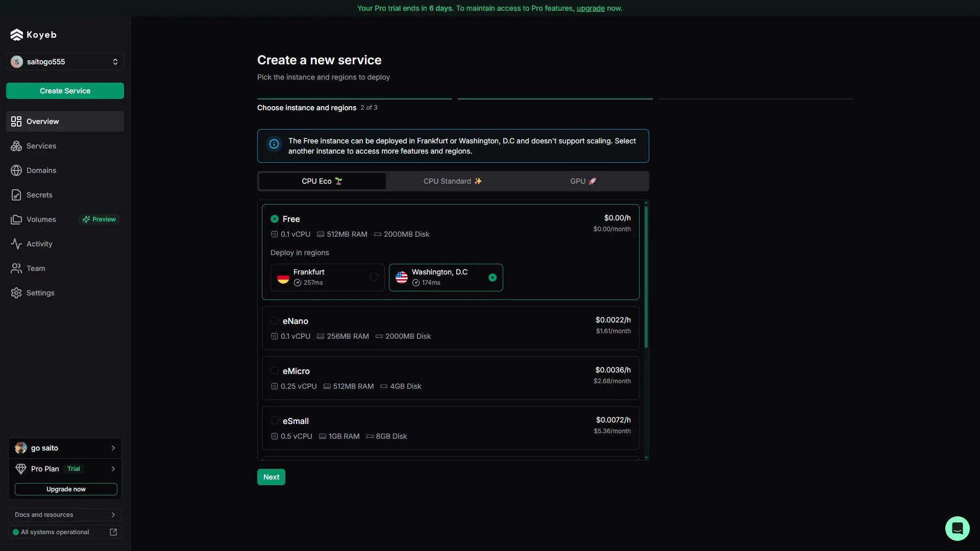Select the eMicro instance card
Viewport: 980px width, 551px height.
(x=450, y=378)
